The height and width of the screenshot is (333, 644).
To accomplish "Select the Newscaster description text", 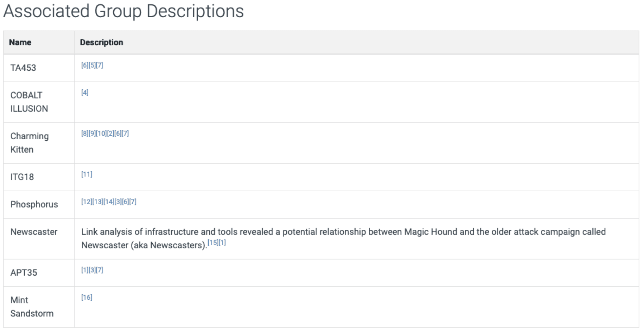I will (343, 232).
